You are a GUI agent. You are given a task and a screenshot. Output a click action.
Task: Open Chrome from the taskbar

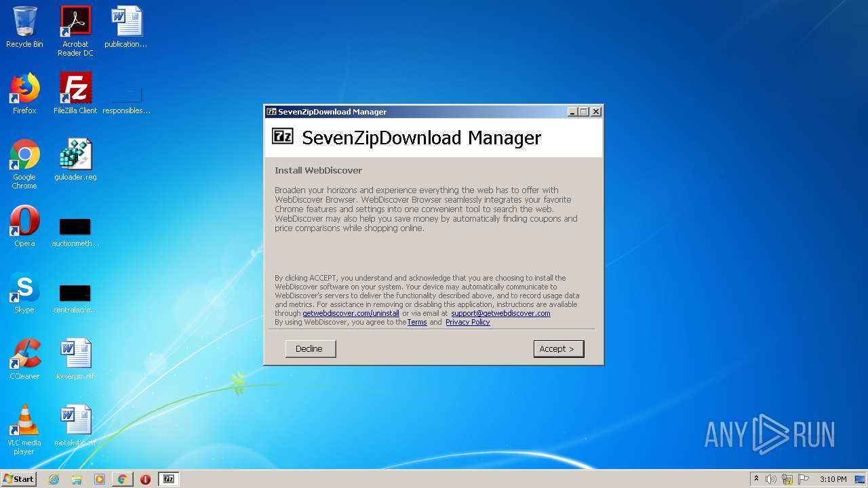point(122,479)
